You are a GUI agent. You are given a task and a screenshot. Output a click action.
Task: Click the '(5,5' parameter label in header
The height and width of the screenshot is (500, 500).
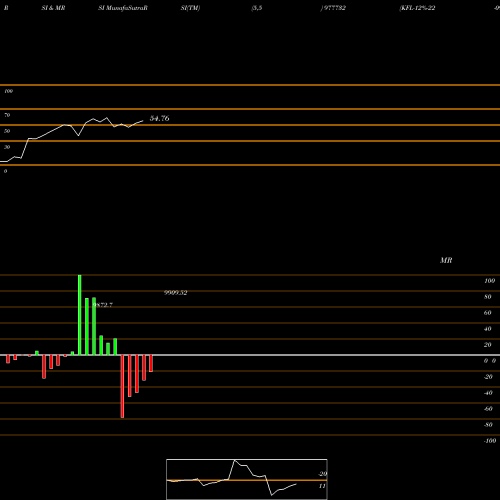point(257,8)
